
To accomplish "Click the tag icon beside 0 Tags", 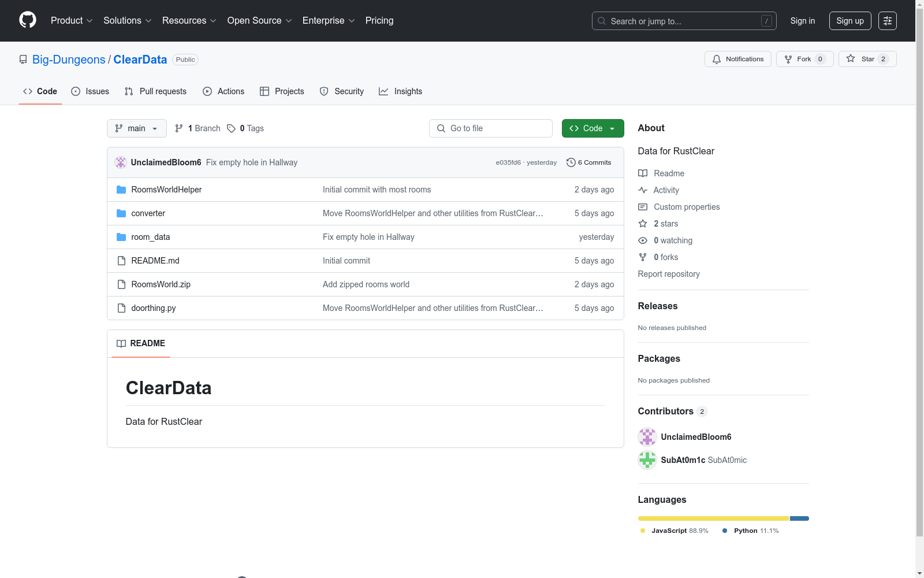I will (231, 128).
